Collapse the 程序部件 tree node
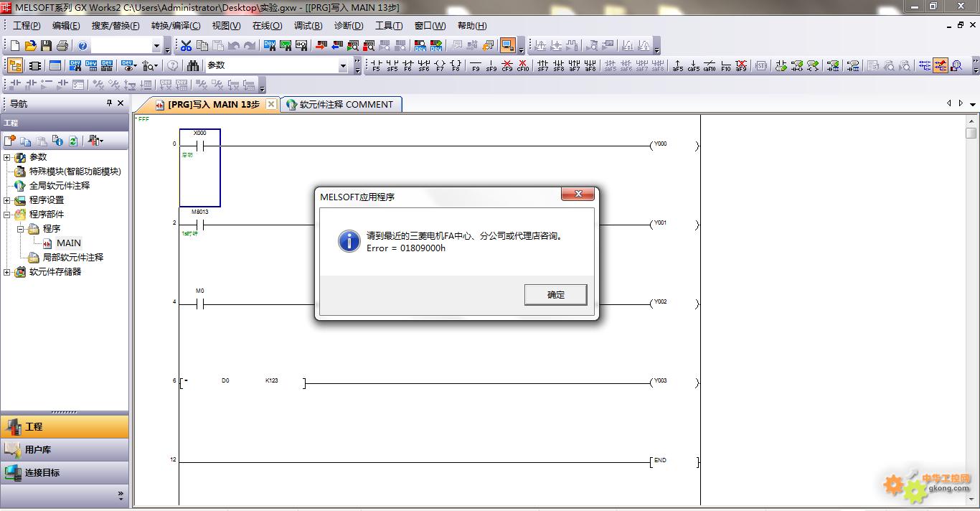Viewport: 980px width, 511px height. pos(7,215)
